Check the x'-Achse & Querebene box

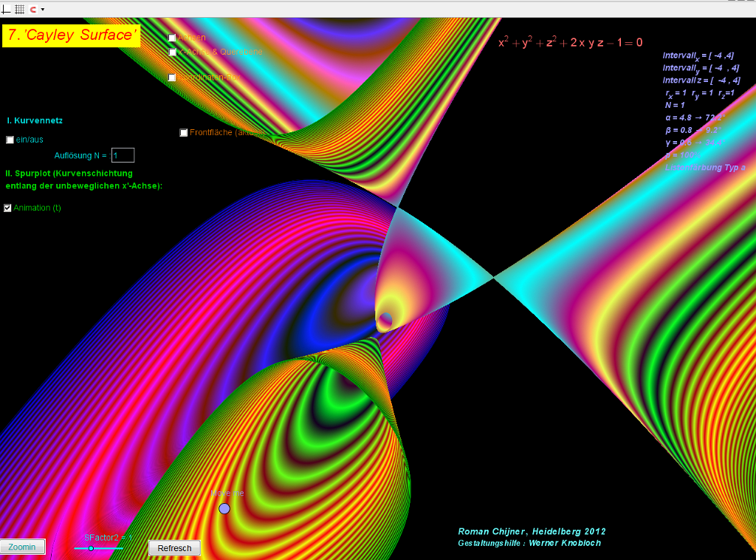pyautogui.click(x=172, y=52)
